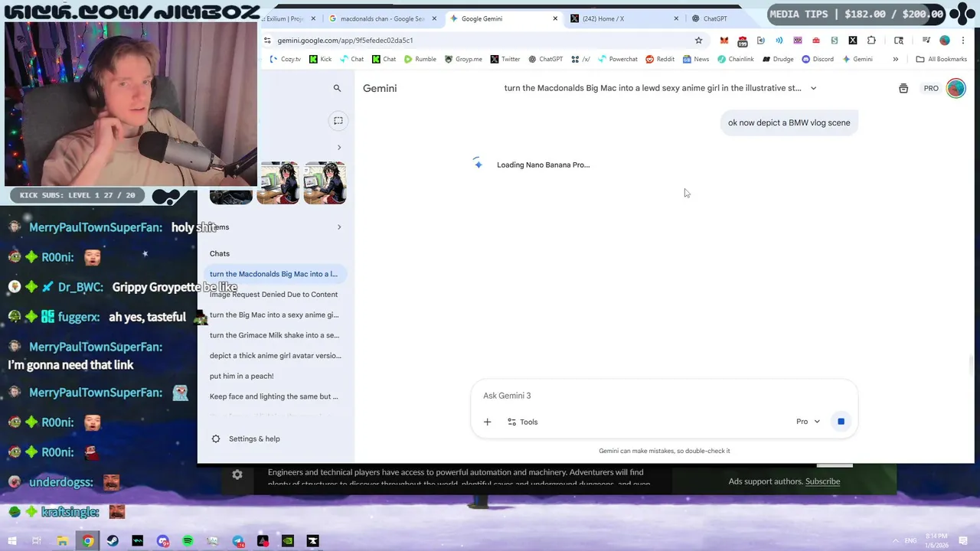Open 'Image Request Denied Due to Content' chat

coord(273,295)
